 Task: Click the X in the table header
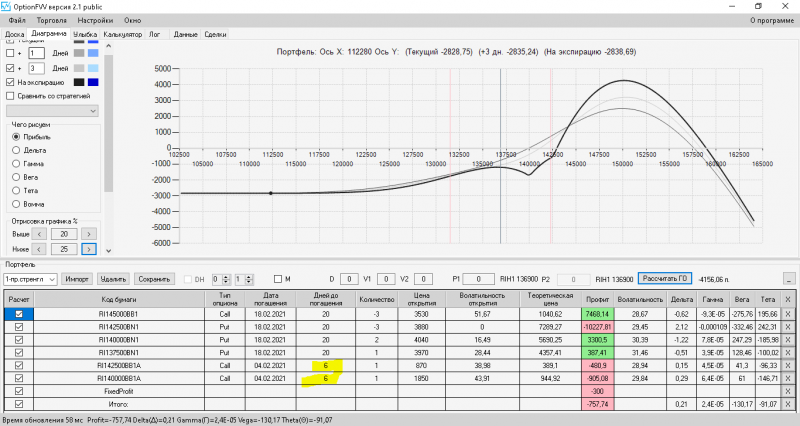[788, 299]
